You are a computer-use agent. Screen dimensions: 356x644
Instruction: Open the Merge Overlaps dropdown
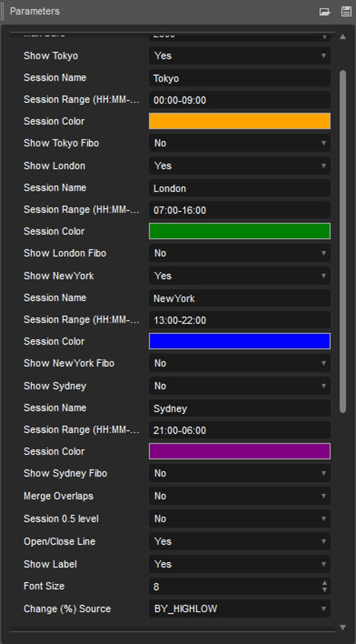pyautogui.click(x=240, y=495)
